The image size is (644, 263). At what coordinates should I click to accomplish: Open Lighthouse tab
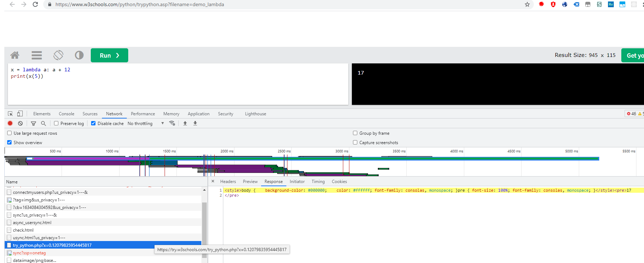256,113
